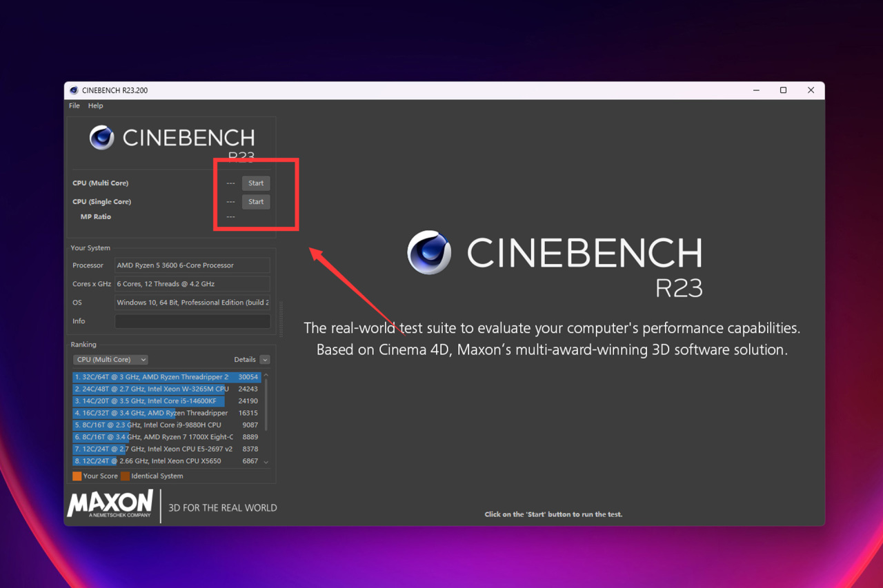Screen dimensions: 883x588
Task: Select ranking row 3, Intel Core i5-14600KF
Action: [166, 401]
